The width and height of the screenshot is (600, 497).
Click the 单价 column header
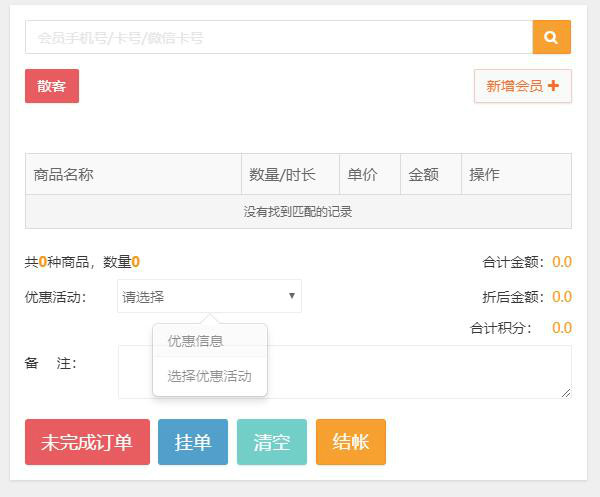point(369,174)
